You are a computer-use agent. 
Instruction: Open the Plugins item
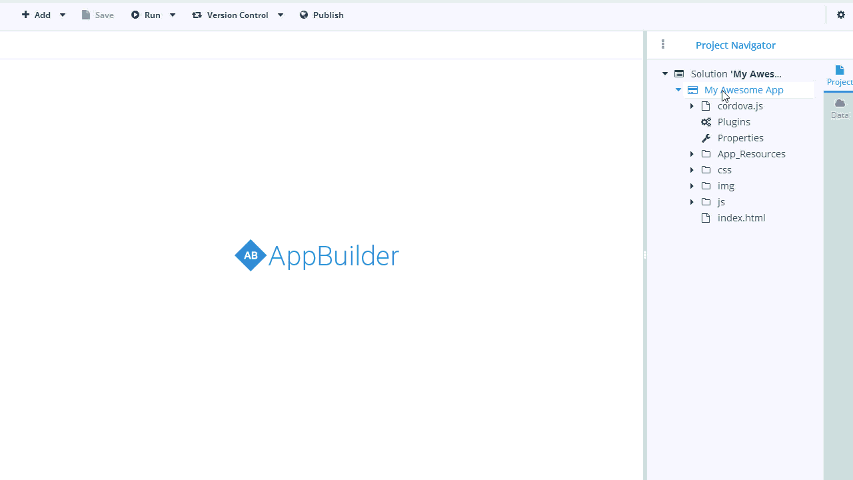click(x=733, y=122)
